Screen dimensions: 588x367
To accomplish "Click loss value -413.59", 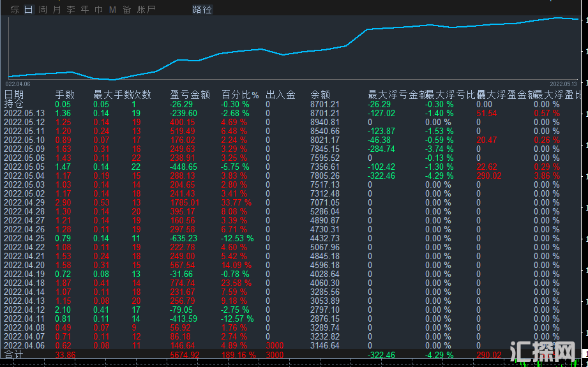I will [183, 318].
